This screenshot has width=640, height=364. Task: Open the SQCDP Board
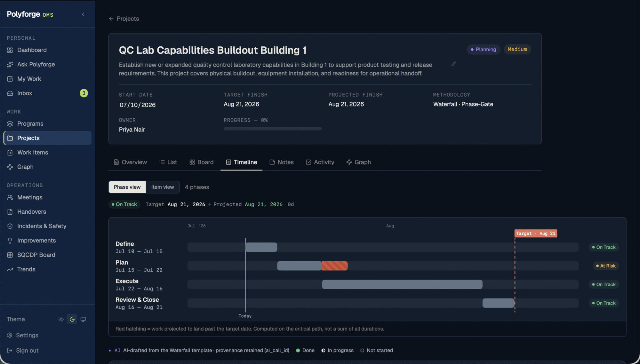coord(47,255)
